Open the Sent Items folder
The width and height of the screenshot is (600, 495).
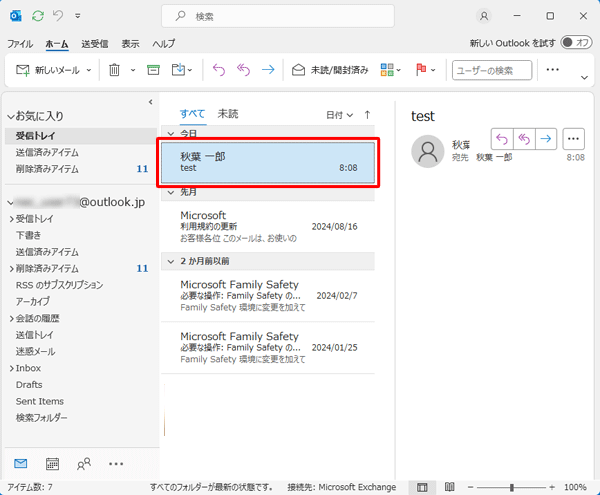coord(40,401)
